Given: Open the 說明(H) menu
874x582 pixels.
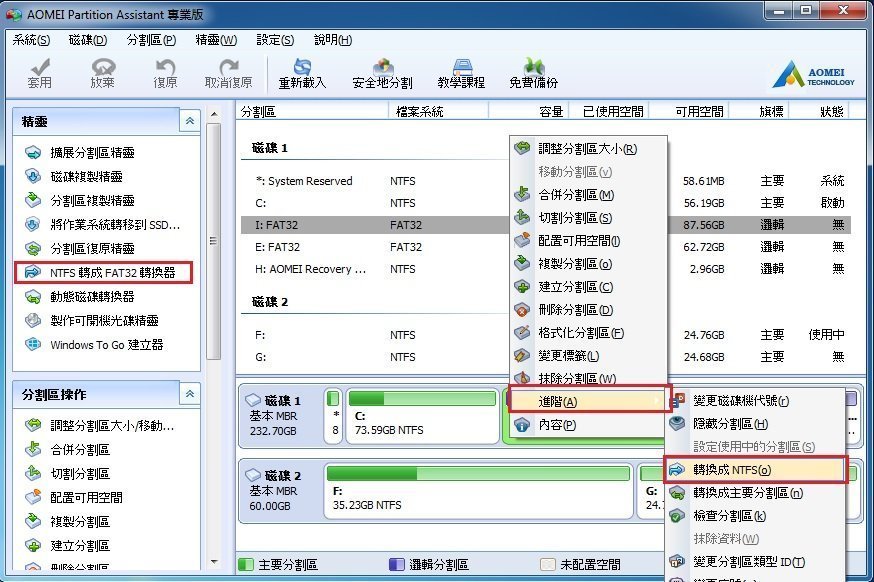Looking at the screenshot, I should pos(333,40).
